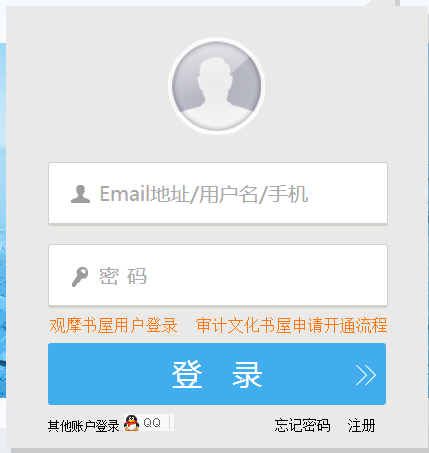
Task: Click the 密码 placeholder text
Action: coord(123,276)
